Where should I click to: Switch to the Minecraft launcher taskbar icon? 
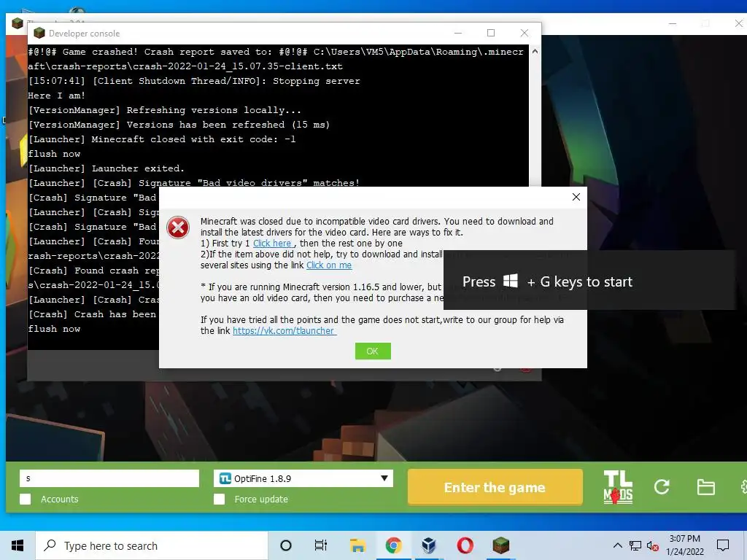tap(500, 545)
